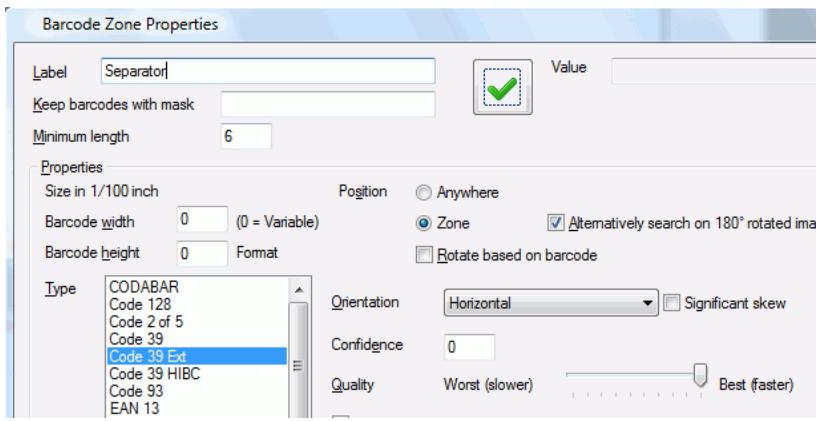Select Code 2 of 5 barcode type
Image resolution: width=820 pixels, height=421 pixels.
point(197,321)
